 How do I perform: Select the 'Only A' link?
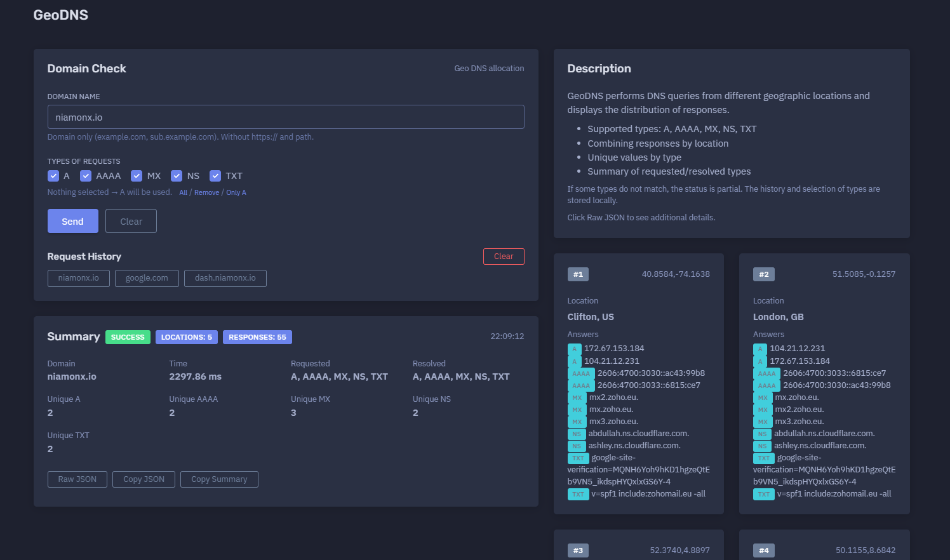pyautogui.click(x=236, y=192)
